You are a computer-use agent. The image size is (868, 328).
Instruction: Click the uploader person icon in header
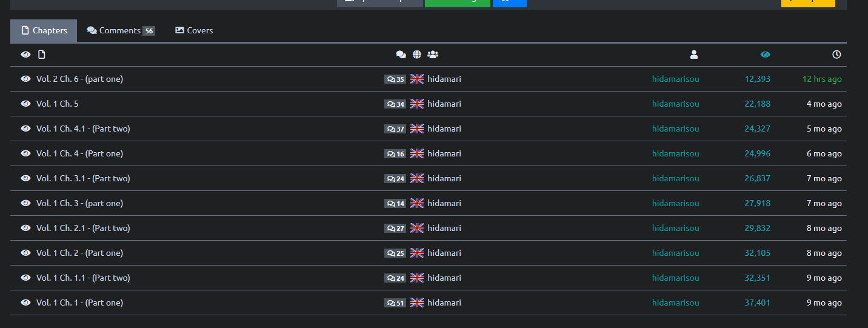click(694, 55)
